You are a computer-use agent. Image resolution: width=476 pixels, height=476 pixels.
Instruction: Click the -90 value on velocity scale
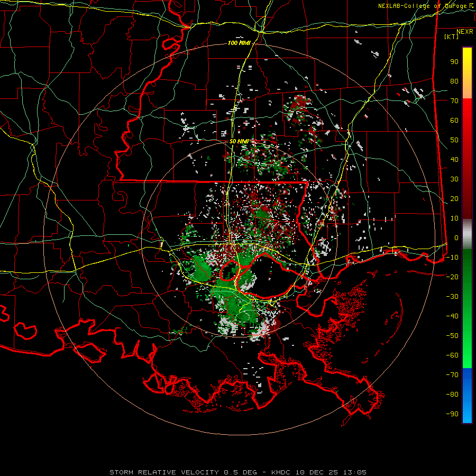[452, 414]
